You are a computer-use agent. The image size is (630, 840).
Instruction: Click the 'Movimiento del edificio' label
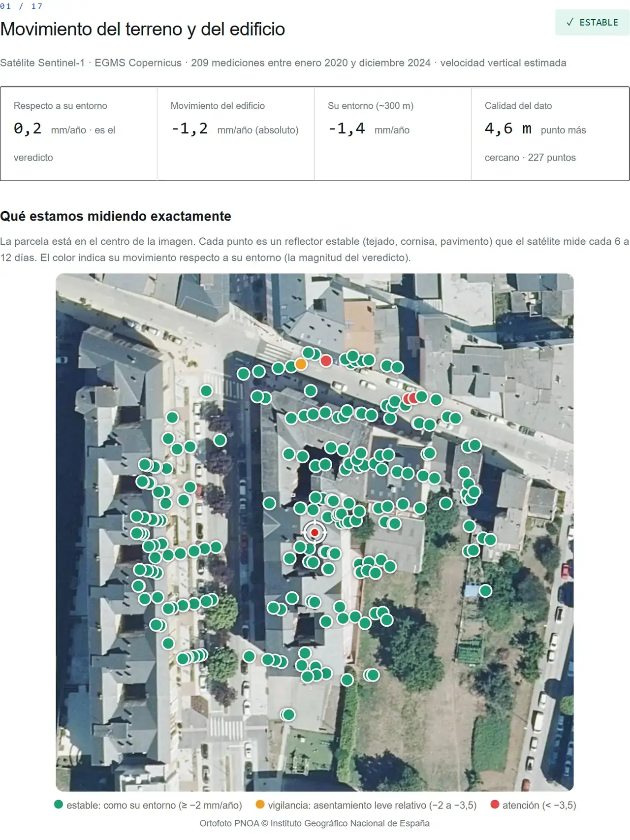pyautogui.click(x=218, y=106)
